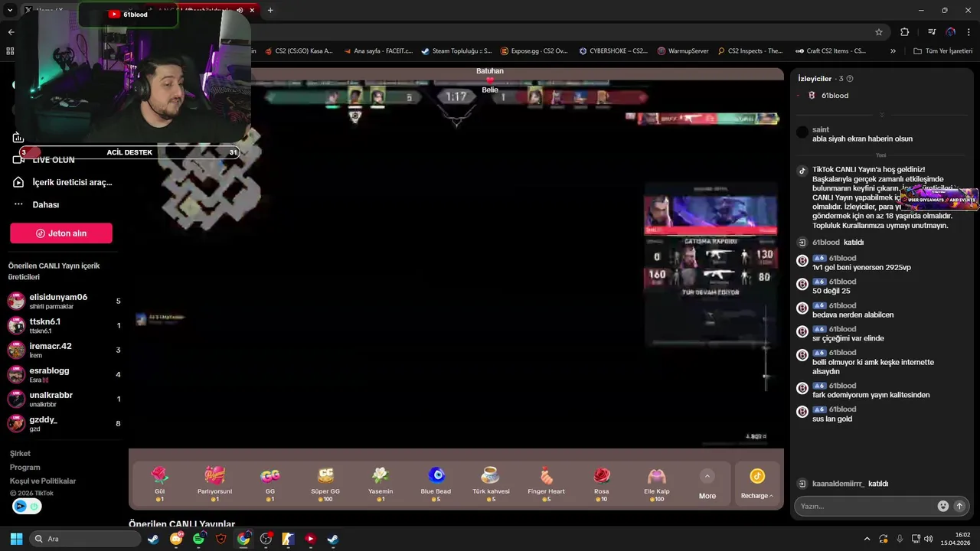Viewport: 980px width, 551px height.
Task: Open CS2 (CS:GO) Kasa bookmark
Action: [x=299, y=51]
